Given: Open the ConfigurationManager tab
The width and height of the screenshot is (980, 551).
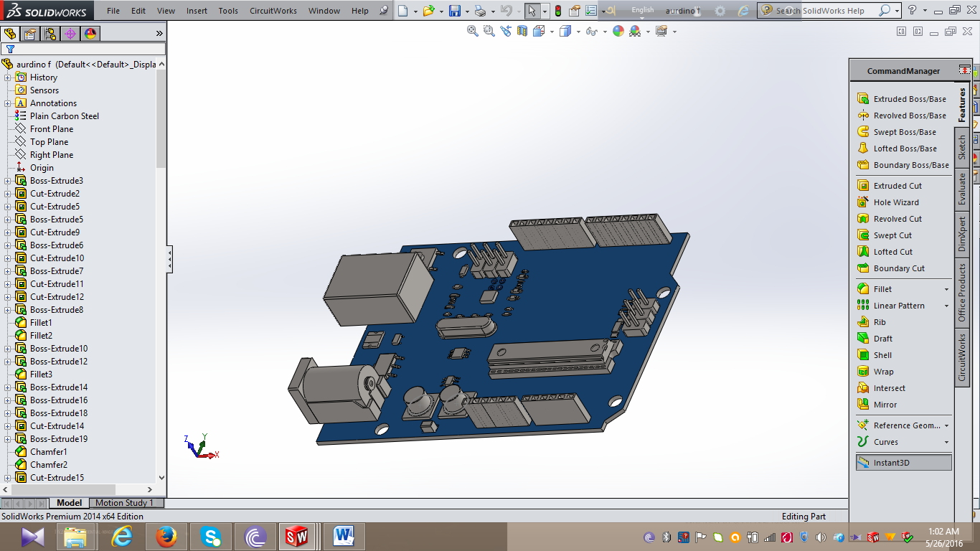Looking at the screenshot, I should [50, 34].
